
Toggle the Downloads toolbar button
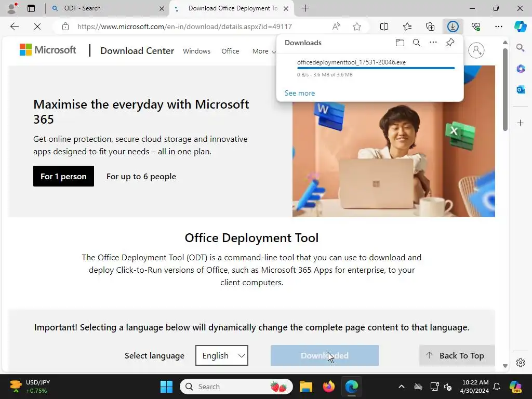pos(453,26)
